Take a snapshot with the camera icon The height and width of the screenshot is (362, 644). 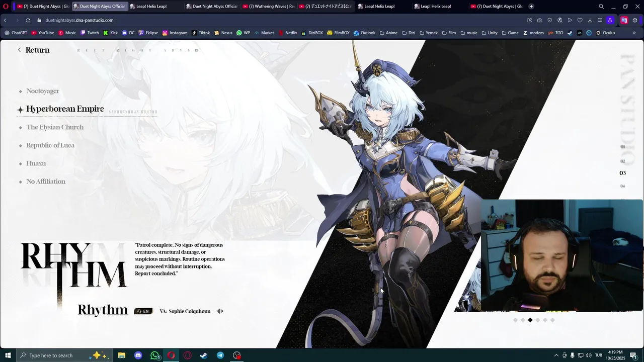pyautogui.click(x=539, y=20)
